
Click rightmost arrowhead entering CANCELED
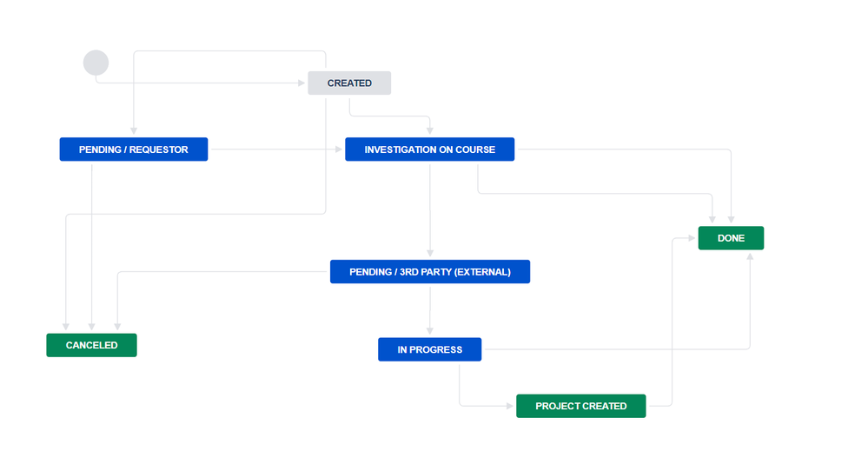(117, 328)
